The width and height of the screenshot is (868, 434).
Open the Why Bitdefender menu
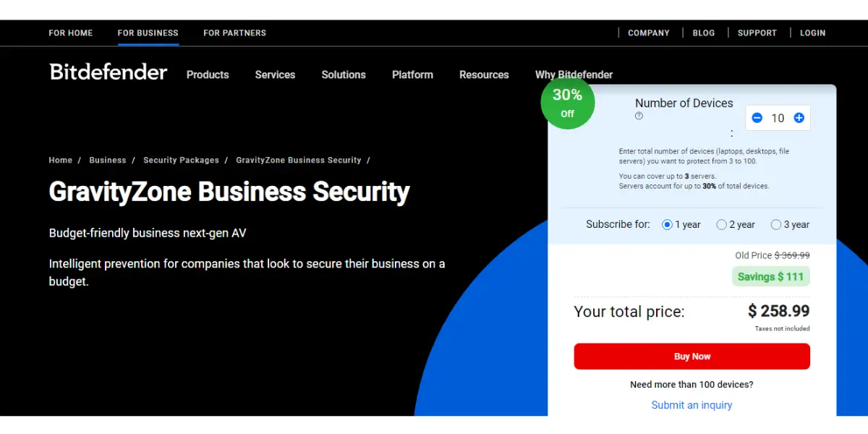574,75
